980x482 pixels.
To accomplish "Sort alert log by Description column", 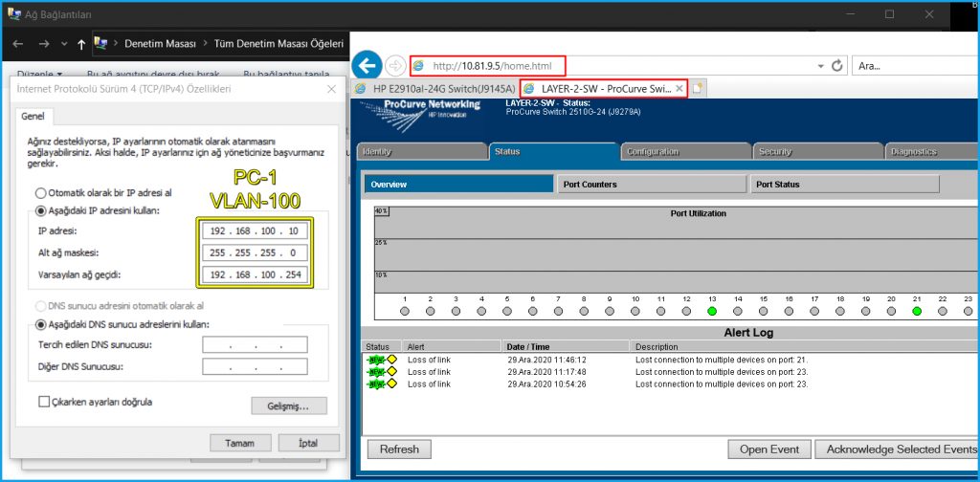I will [x=804, y=346].
